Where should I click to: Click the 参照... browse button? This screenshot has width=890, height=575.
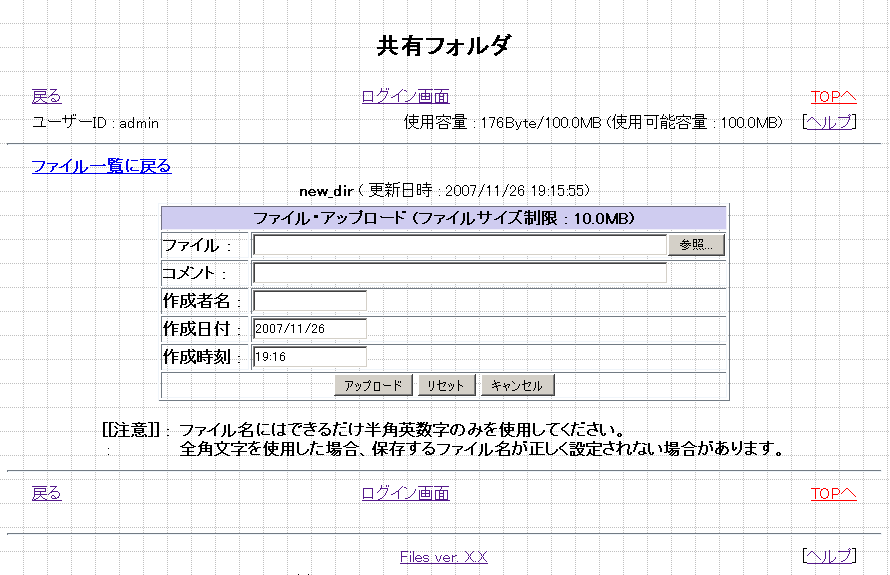[x=696, y=245]
